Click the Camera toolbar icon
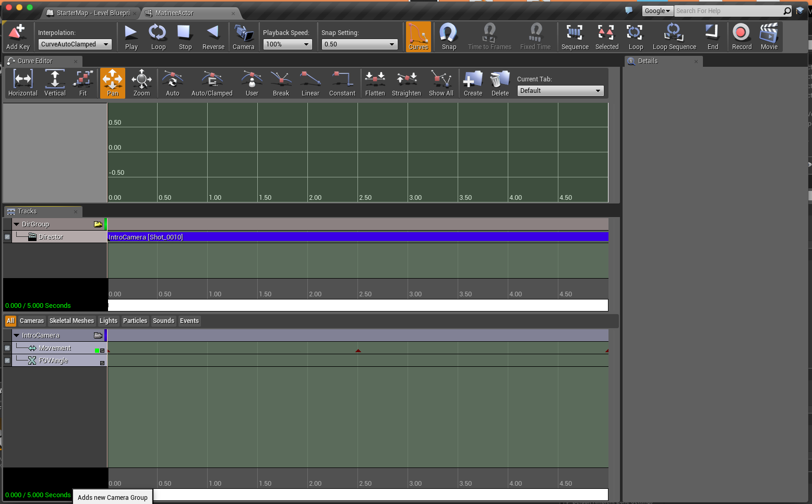Image resolution: width=812 pixels, height=504 pixels. (243, 37)
